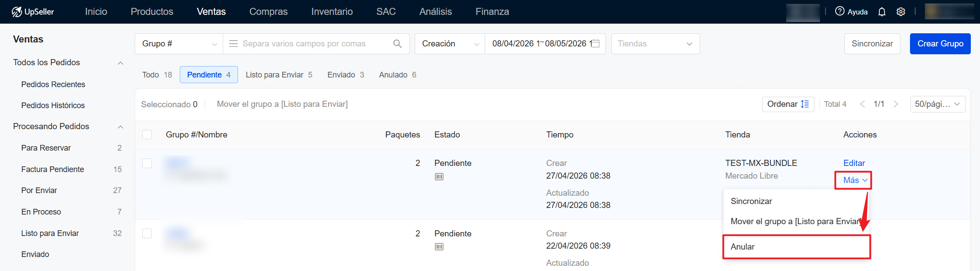The width and height of the screenshot is (980, 271).
Task: Switch to the Listo para Enviar tab
Action: pos(279,75)
